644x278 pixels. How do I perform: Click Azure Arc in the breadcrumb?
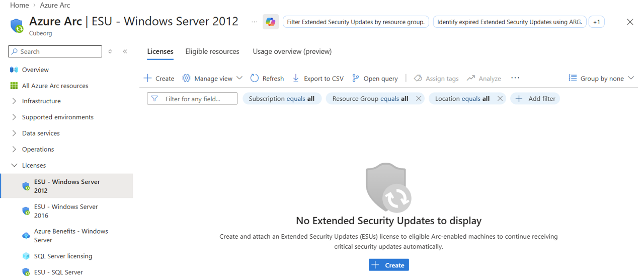coord(55,5)
